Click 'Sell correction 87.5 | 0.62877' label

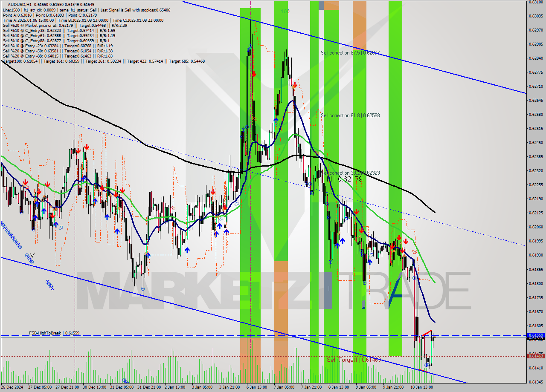pyautogui.click(x=350, y=53)
